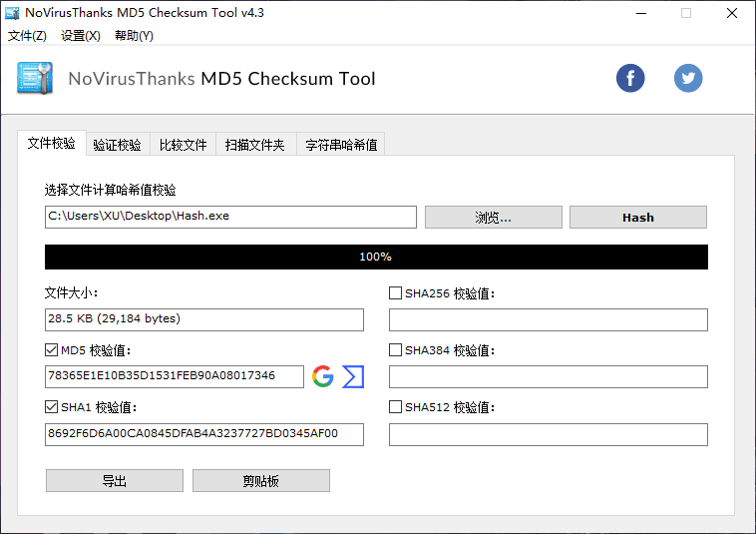756x534 pixels.
Task: Open the Facebook page icon
Action: click(630, 78)
